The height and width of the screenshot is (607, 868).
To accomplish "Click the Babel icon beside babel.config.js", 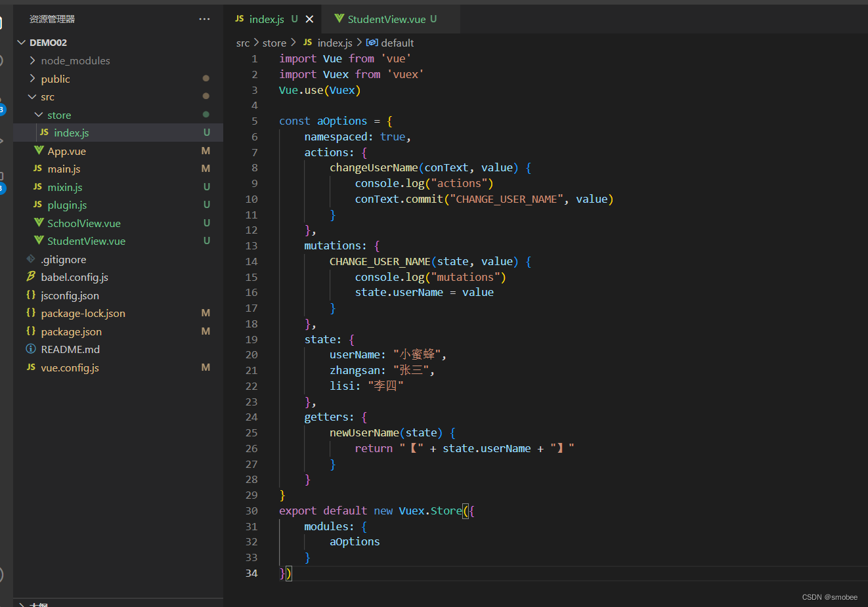I will pyautogui.click(x=31, y=276).
